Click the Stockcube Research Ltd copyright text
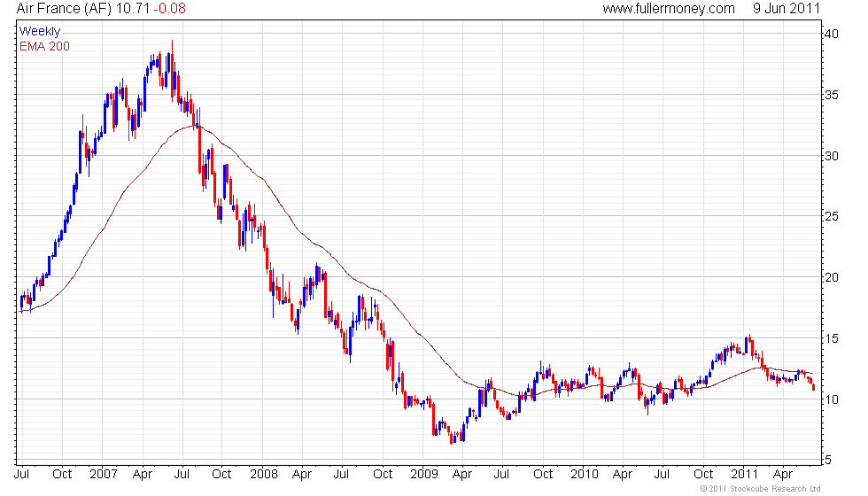Screen dimensions: 868x496 (760, 489)
